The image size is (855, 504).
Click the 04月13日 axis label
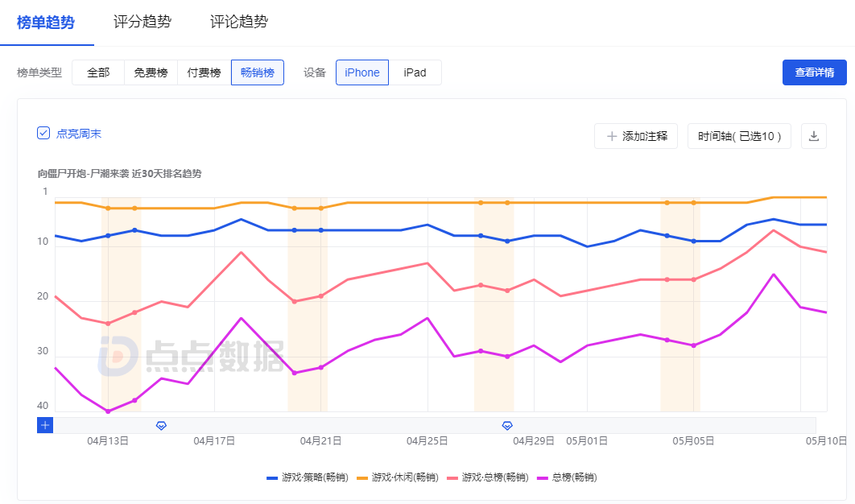[x=108, y=440]
